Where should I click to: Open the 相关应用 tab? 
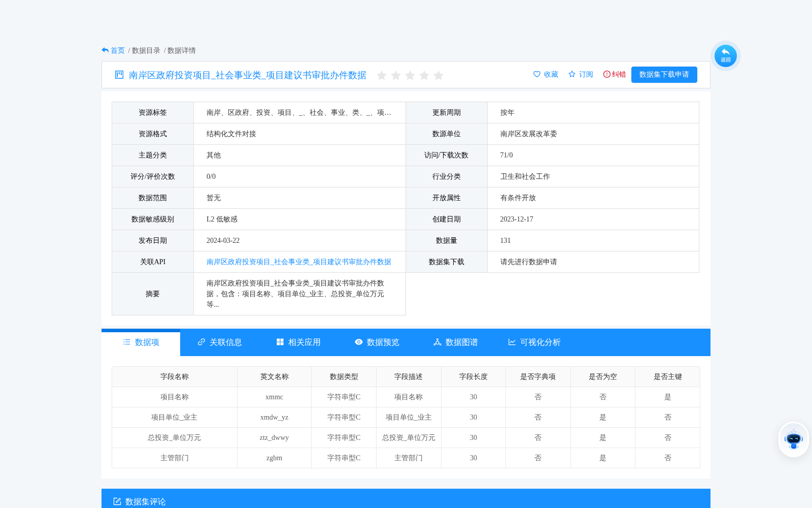click(298, 342)
